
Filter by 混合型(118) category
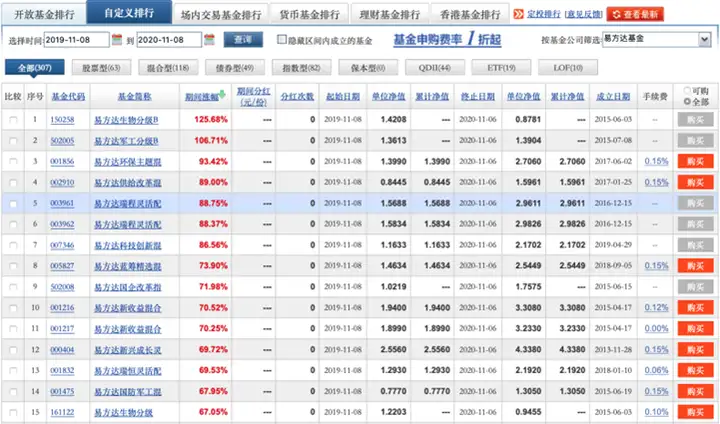click(x=168, y=68)
